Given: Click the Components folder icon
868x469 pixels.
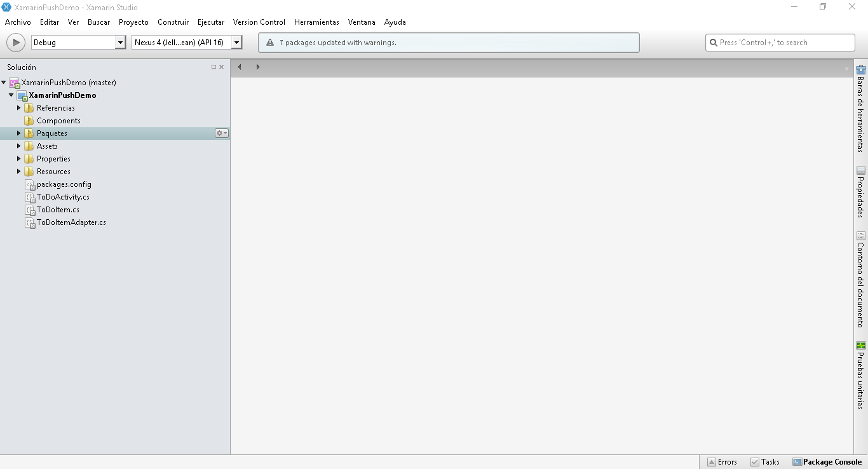Looking at the screenshot, I should coord(29,121).
